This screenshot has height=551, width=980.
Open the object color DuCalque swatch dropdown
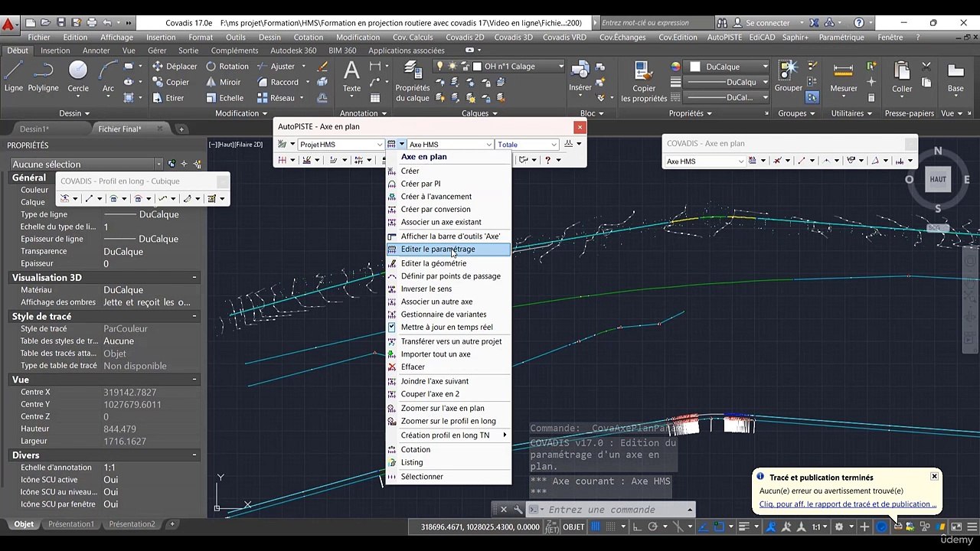(x=728, y=67)
